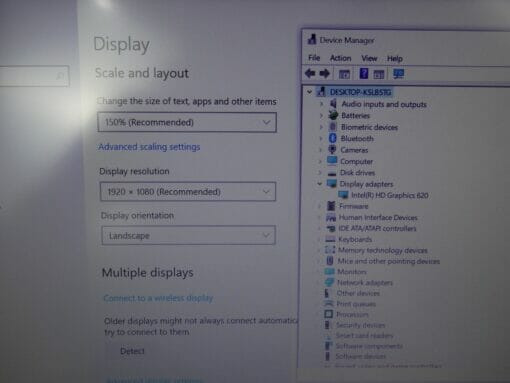Click the Detect button

(x=132, y=351)
